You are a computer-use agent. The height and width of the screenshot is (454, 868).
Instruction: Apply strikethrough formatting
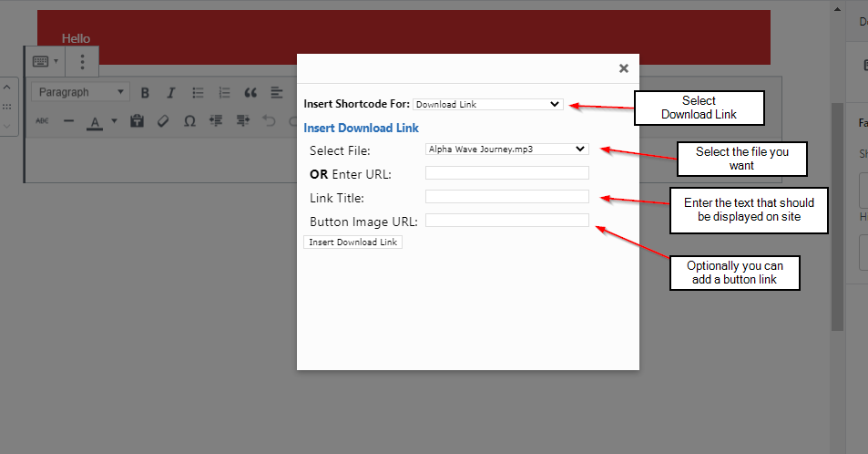coord(42,120)
